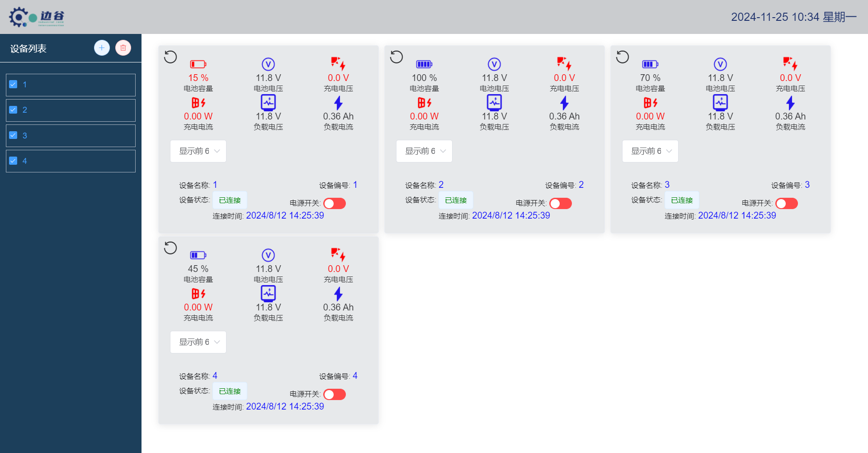
Task: Click battery voltage V icon on device 4 card
Action: click(x=268, y=255)
